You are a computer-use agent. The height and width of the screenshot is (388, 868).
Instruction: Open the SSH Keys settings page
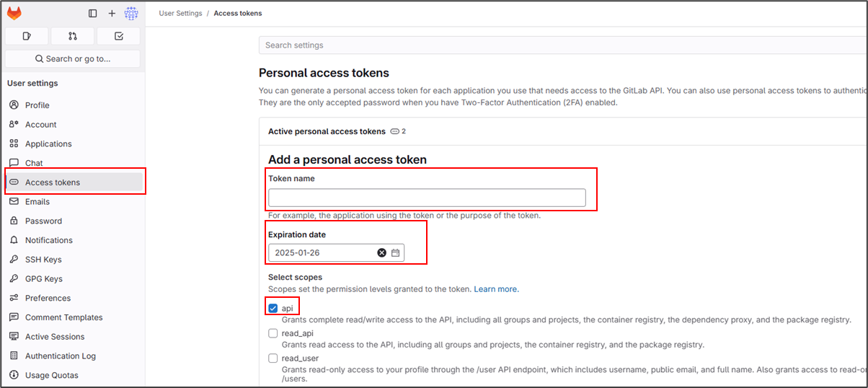point(43,260)
